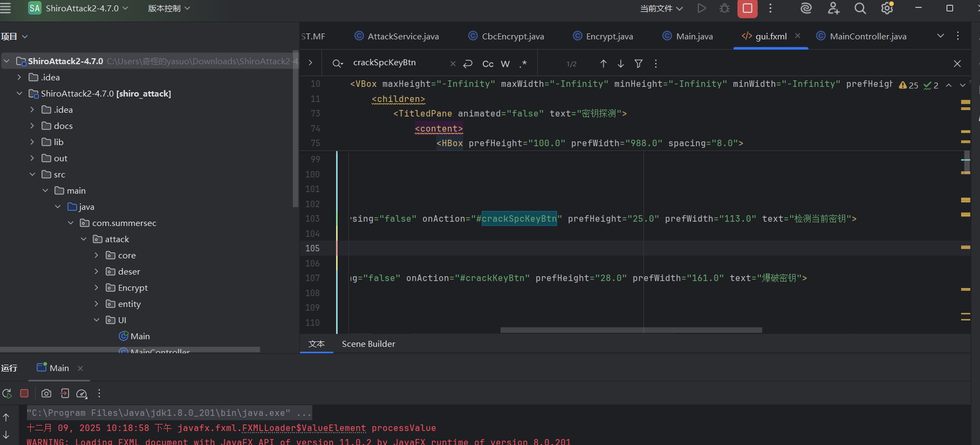The height and width of the screenshot is (445, 980).
Task: Collapse the src folder node
Action: (32, 175)
